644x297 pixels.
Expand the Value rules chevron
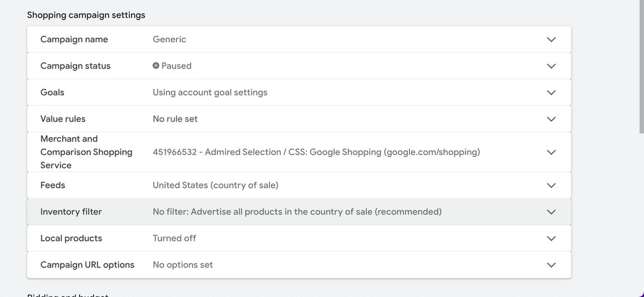(551, 119)
